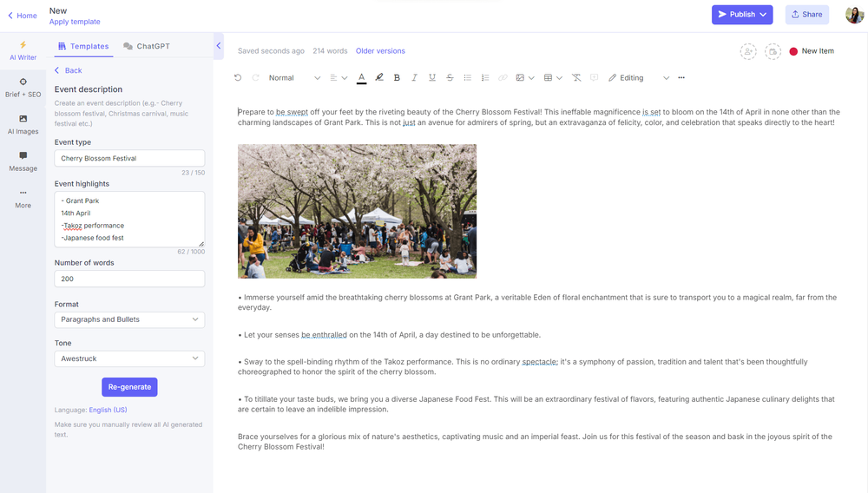
Task: Select the cherry blossom festival image
Action: (357, 212)
